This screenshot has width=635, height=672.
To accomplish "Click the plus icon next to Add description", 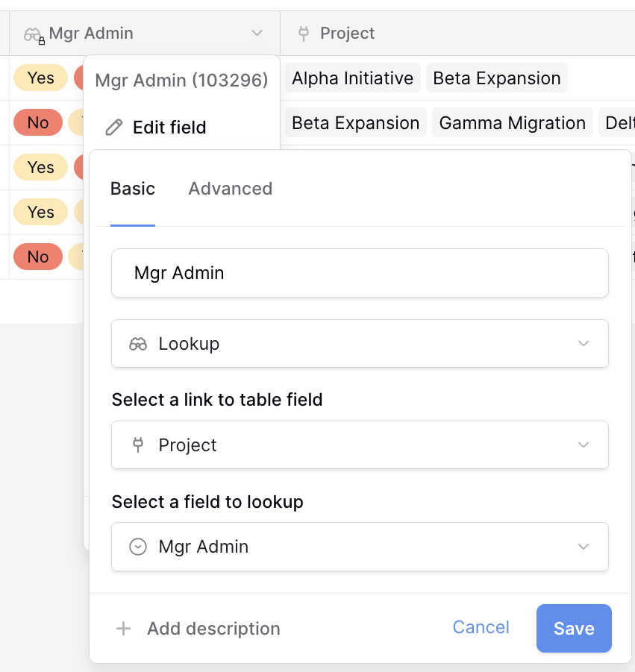I will pos(123,629).
